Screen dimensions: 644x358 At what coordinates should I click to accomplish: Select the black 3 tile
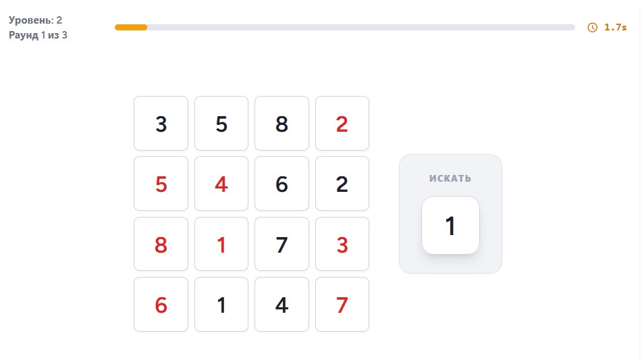click(161, 124)
